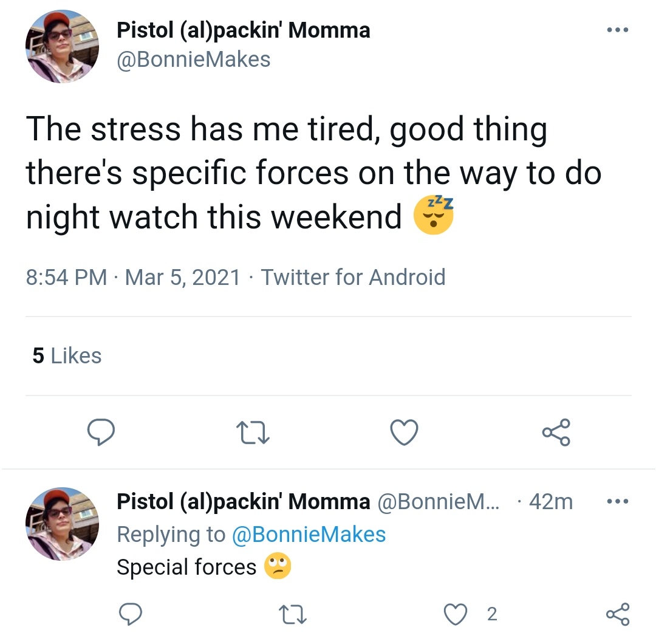Open the reply icon under the main tweet

click(x=101, y=432)
